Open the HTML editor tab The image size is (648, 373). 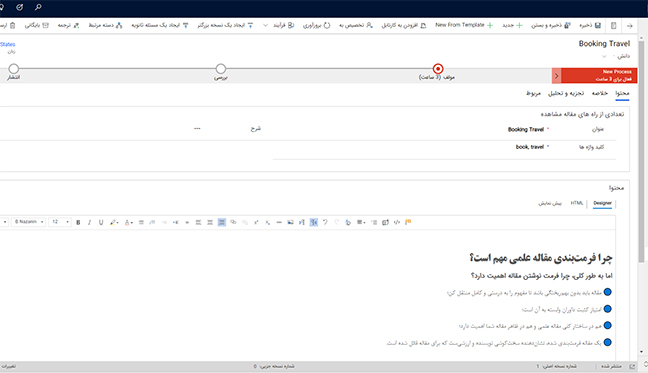pos(577,203)
